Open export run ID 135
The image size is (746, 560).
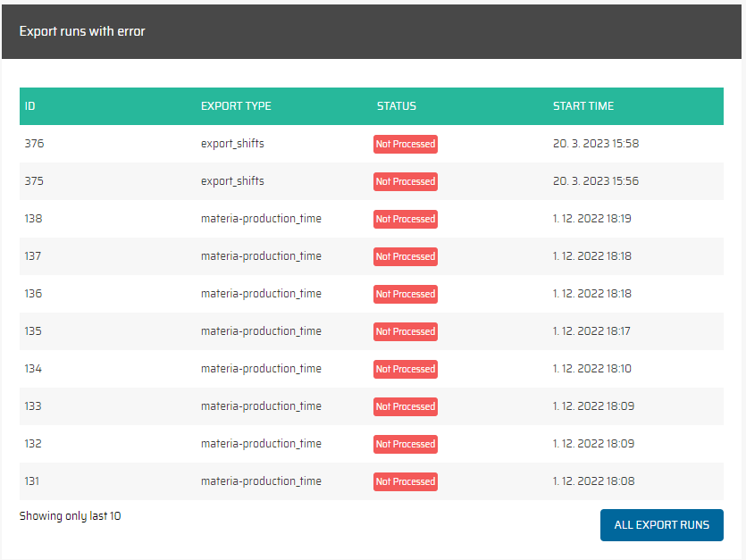(x=34, y=331)
